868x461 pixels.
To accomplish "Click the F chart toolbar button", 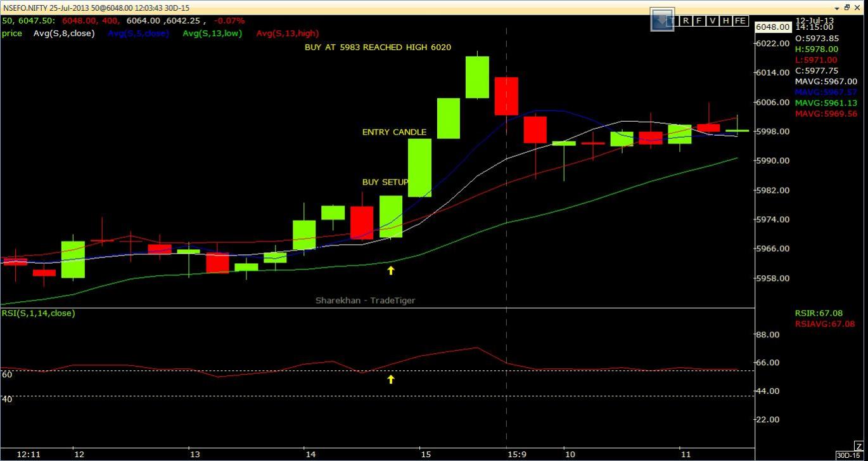I will tap(699, 21).
